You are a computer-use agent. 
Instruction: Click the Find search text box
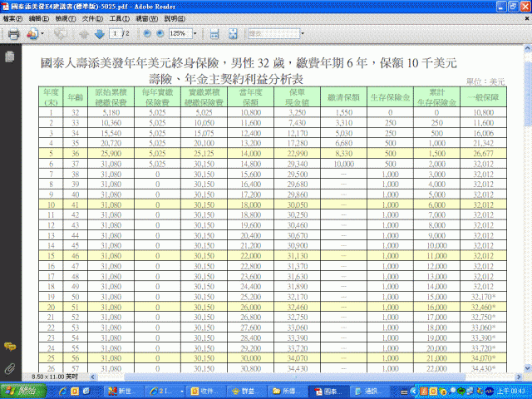click(x=274, y=33)
